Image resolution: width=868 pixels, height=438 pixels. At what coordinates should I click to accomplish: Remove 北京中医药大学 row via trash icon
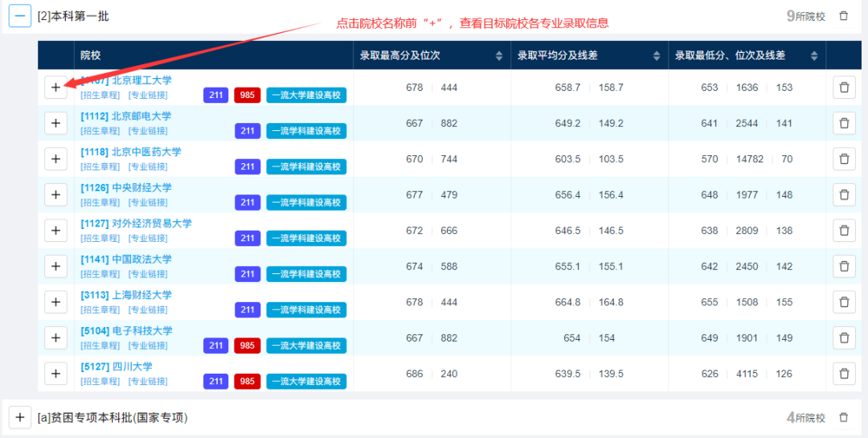[x=844, y=159]
